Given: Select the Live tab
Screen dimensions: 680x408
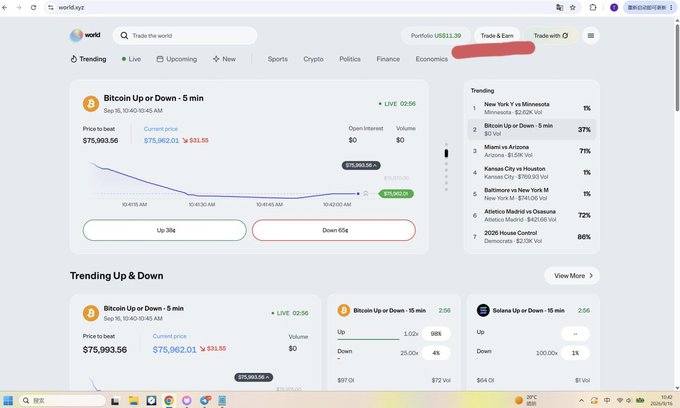Looking at the screenshot, I should pyautogui.click(x=131, y=59).
